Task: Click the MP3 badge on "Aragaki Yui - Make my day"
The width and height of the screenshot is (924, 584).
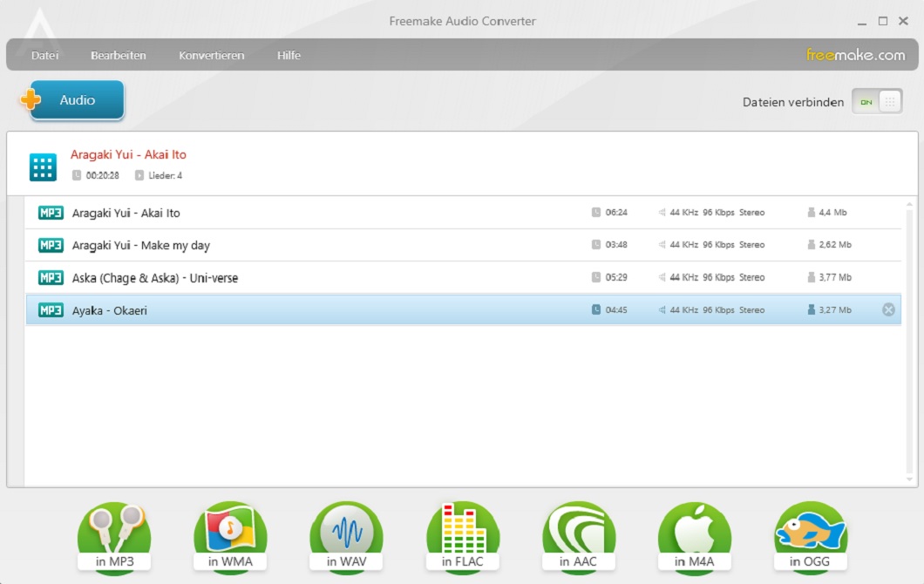Action: point(51,245)
